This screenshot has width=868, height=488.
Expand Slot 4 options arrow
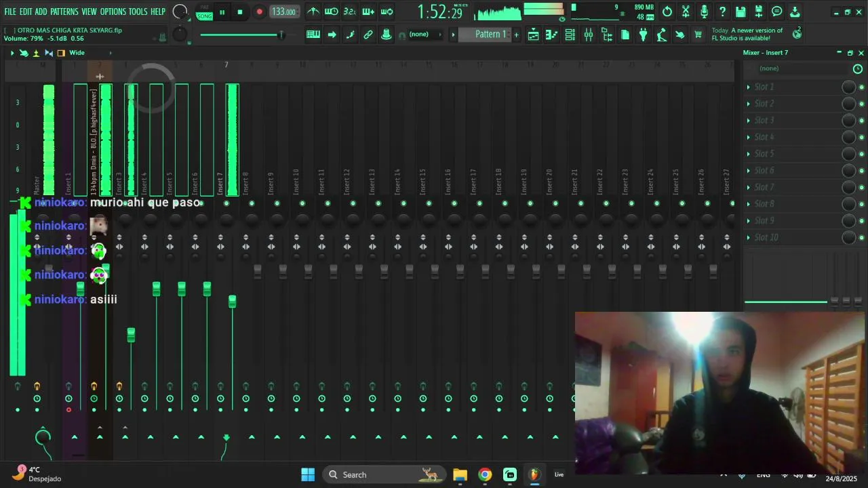pos(749,137)
